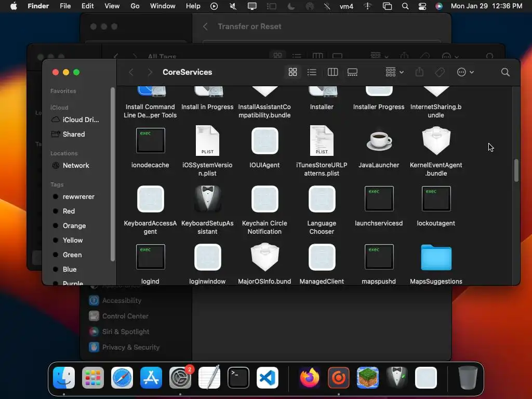The width and height of the screenshot is (532, 399).
Task: Open Control Center from the menu bar
Action: [422, 6]
